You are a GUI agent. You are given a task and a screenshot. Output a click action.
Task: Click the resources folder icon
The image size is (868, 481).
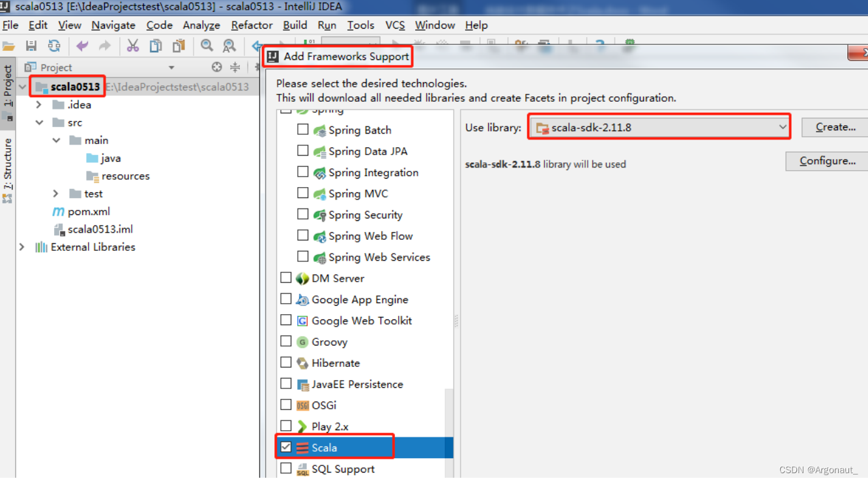pyautogui.click(x=92, y=176)
